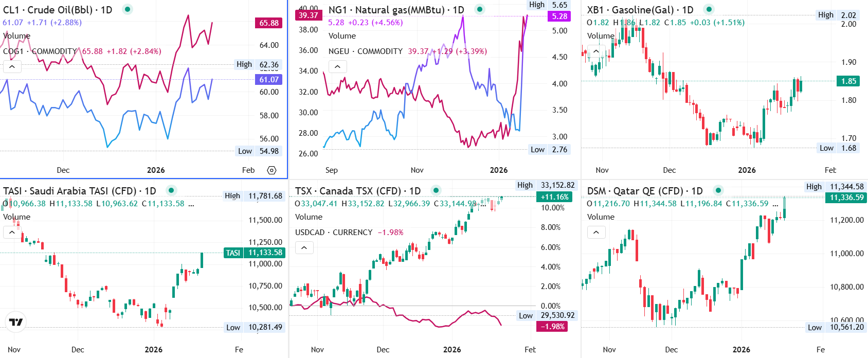Click market status dot beside Gasoline title
The height and width of the screenshot is (358, 868).
point(709,9)
